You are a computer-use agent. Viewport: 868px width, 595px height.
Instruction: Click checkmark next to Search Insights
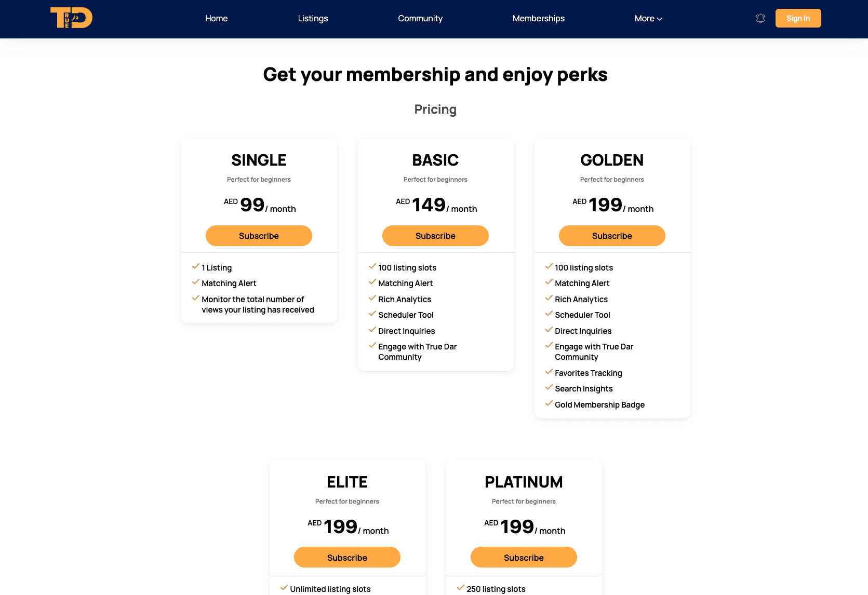[549, 388]
